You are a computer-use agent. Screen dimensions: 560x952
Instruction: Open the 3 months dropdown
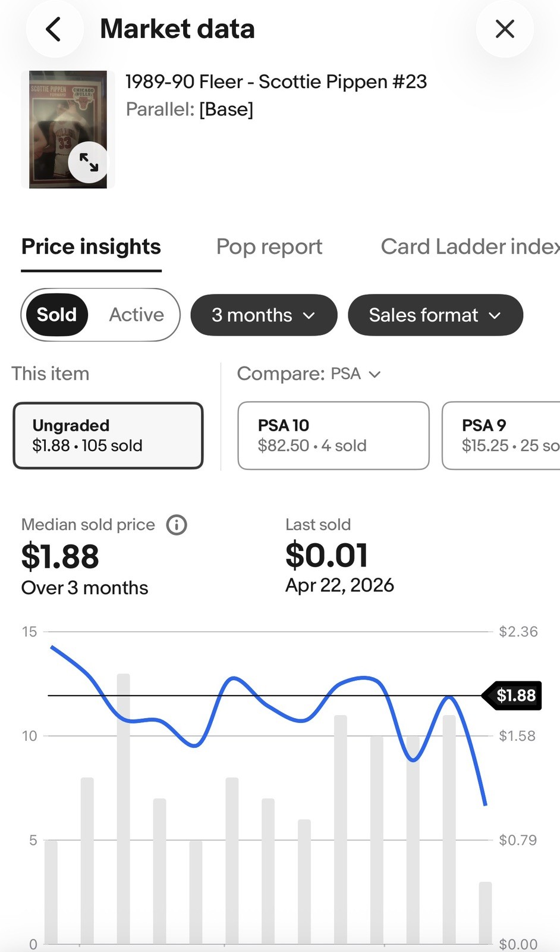pyautogui.click(x=264, y=315)
